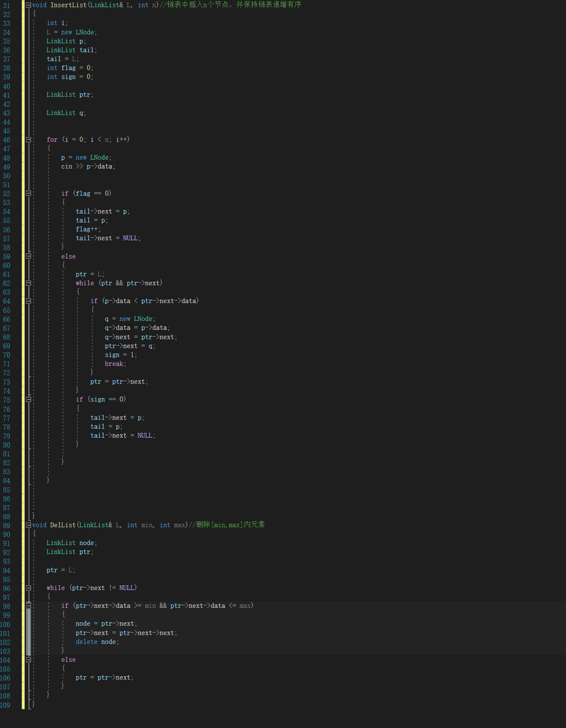Click the 'int n' parameter of InsertList

[147, 5]
